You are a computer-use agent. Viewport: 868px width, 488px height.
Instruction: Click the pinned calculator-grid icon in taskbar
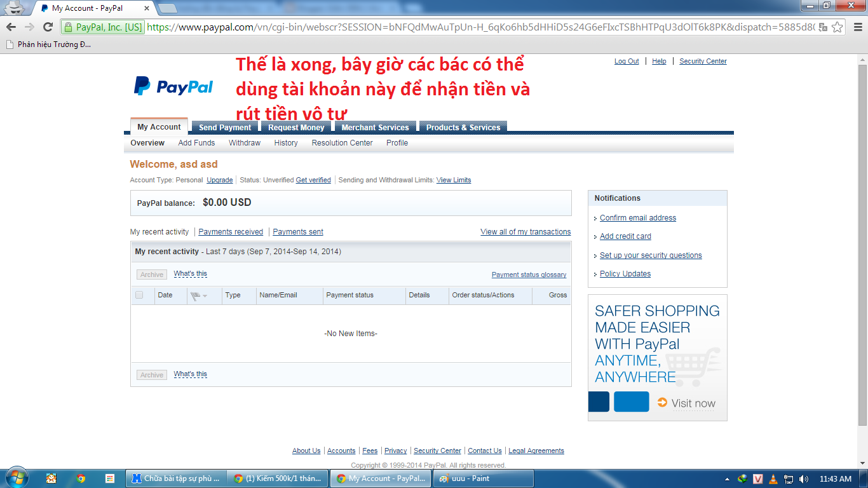(110, 478)
